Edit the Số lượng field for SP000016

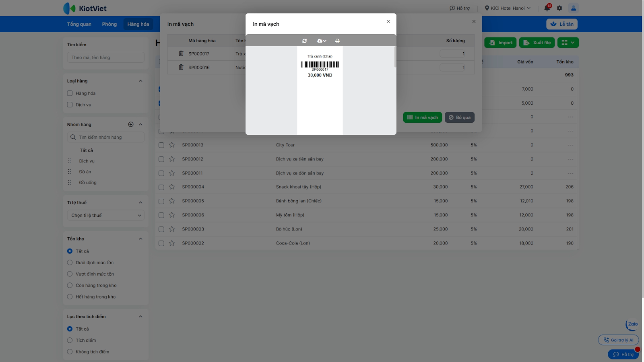[453, 67]
